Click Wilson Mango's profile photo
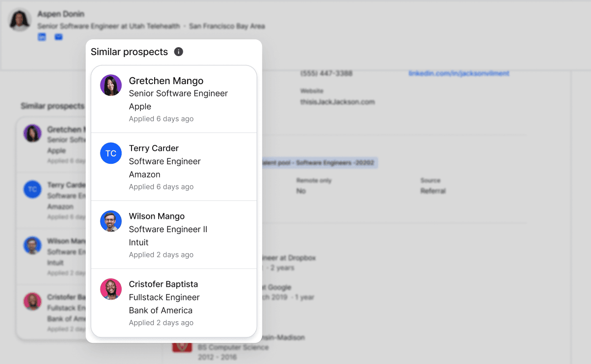The image size is (591, 364). [x=111, y=221]
